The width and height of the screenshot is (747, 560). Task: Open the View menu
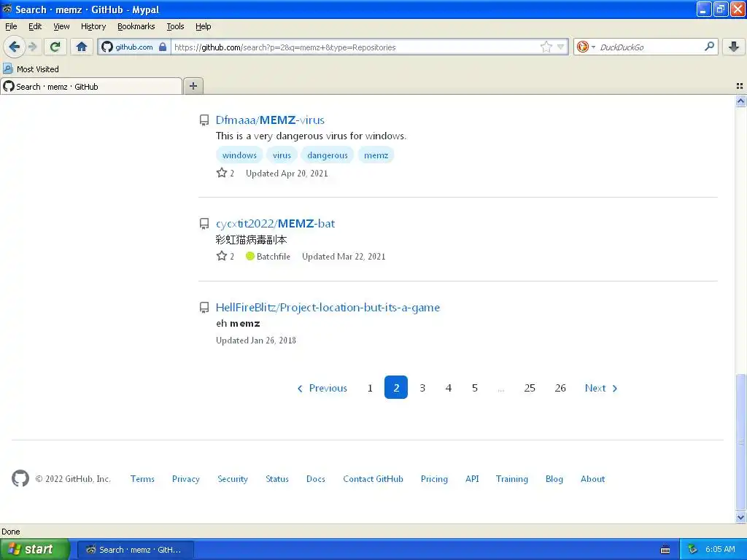(61, 26)
